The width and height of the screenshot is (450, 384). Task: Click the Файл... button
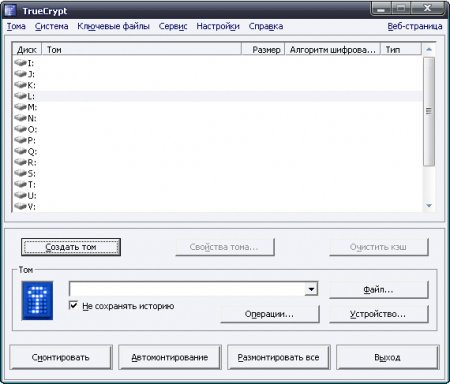point(378,290)
